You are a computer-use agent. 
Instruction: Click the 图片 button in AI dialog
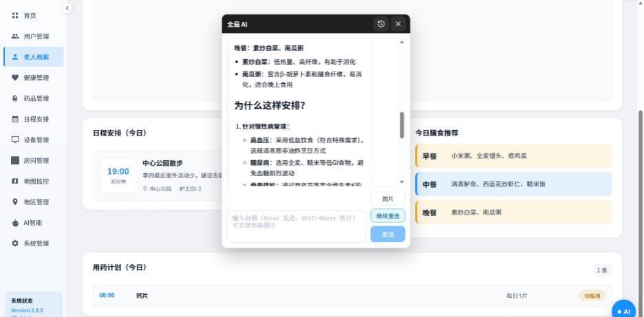[x=388, y=199]
